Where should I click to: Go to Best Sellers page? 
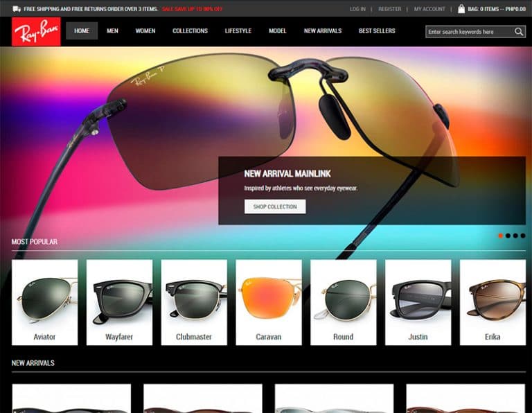click(377, 31)
